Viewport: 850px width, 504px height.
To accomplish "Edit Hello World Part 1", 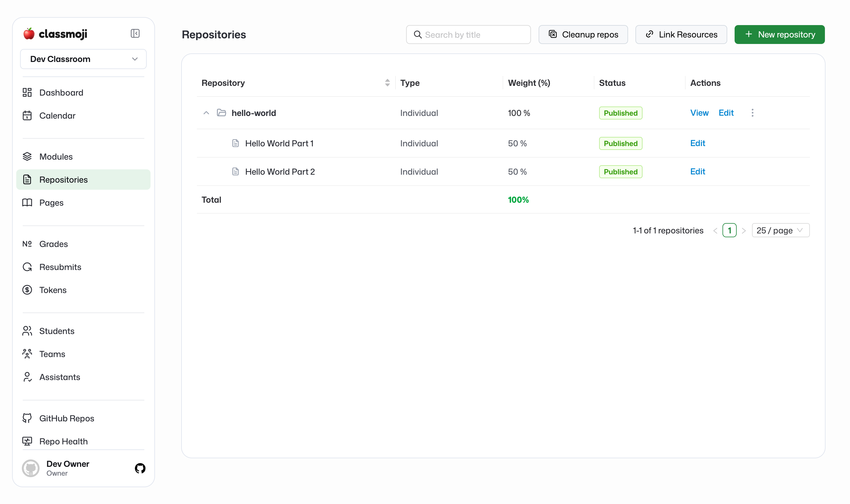I will [697, 143].
